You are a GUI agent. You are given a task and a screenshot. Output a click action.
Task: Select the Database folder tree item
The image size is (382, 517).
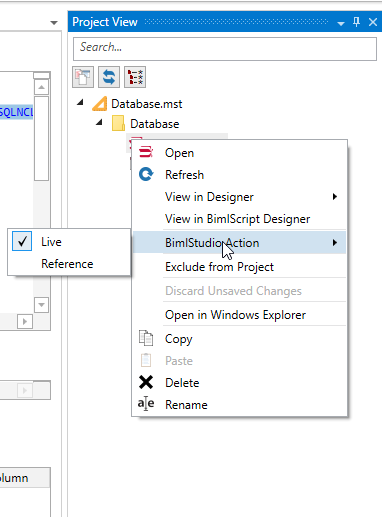coord(155,124)
